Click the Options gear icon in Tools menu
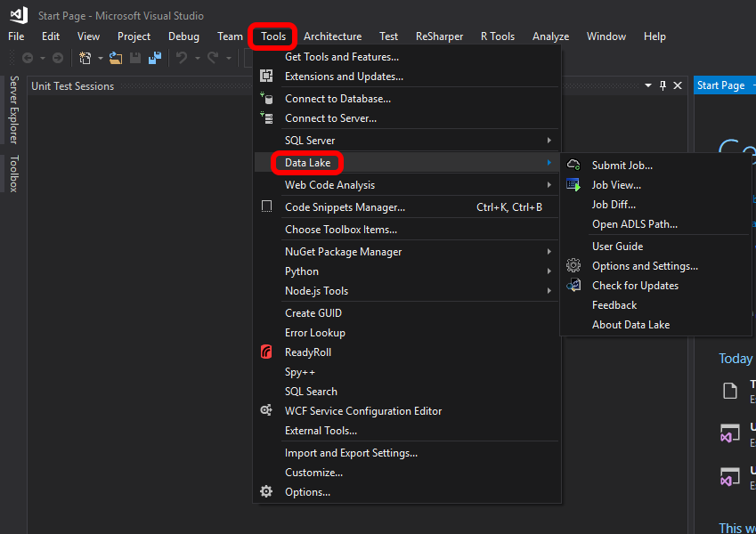 coord(266,491)
